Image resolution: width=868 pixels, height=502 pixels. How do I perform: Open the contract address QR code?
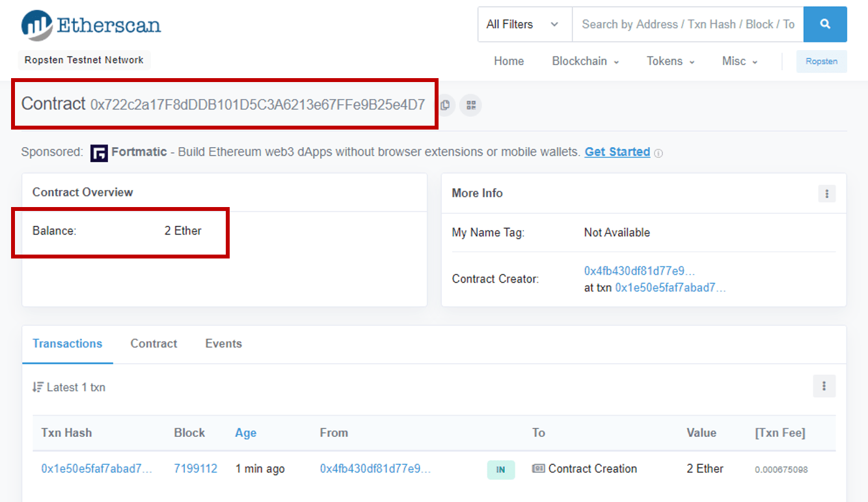(471, 105)
